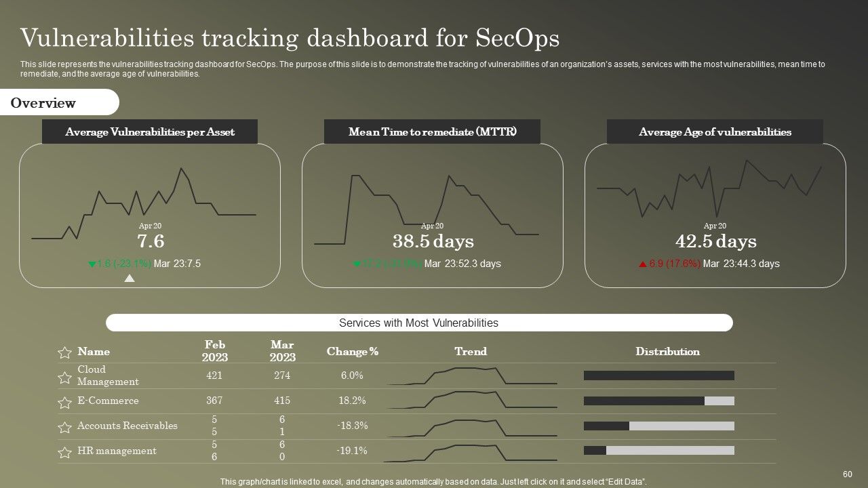Viewport: 868px width, 488px height.
Task: Click the star icon for Accounts Receivables
Action: tap(64, 428)
